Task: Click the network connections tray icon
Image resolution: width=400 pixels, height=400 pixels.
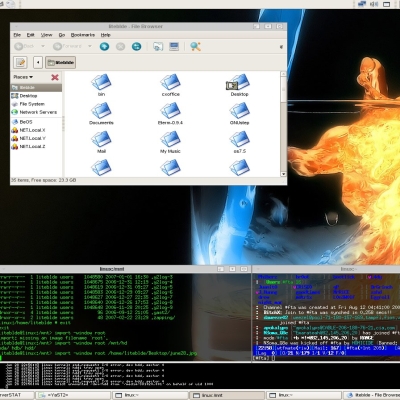Action: pos(362,4)
